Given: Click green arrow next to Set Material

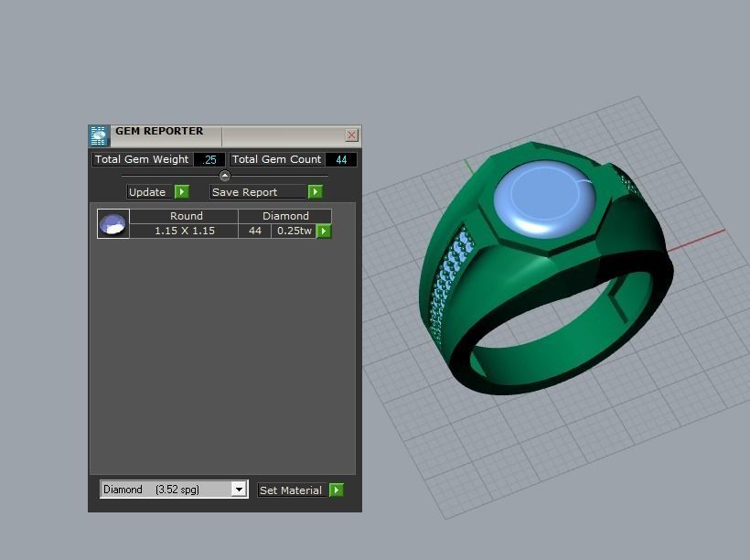Looking at the screenshot, I should pos(337,490).
